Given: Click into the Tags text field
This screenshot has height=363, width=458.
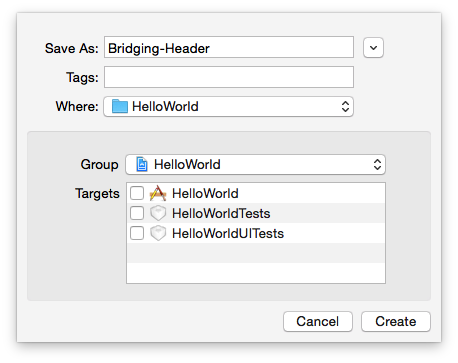Looking at the screenshot, I should [229, 77].
